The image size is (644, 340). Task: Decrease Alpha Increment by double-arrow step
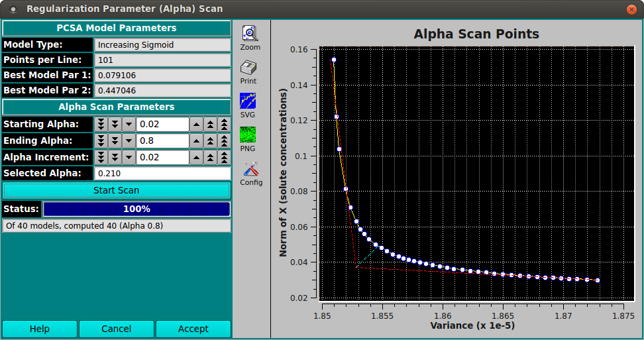[115, 157]
